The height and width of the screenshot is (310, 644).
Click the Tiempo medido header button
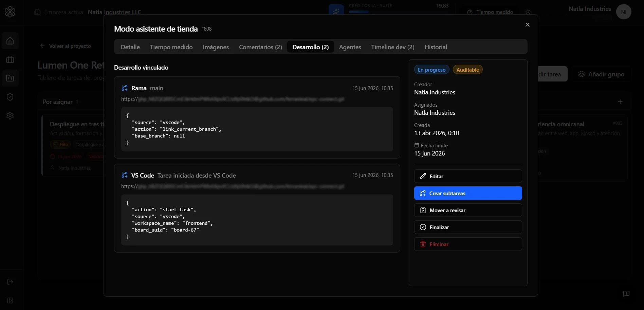490,12
